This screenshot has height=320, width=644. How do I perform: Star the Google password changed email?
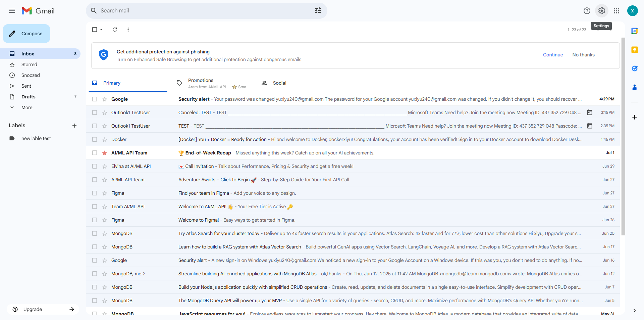[x=105, y=99]
